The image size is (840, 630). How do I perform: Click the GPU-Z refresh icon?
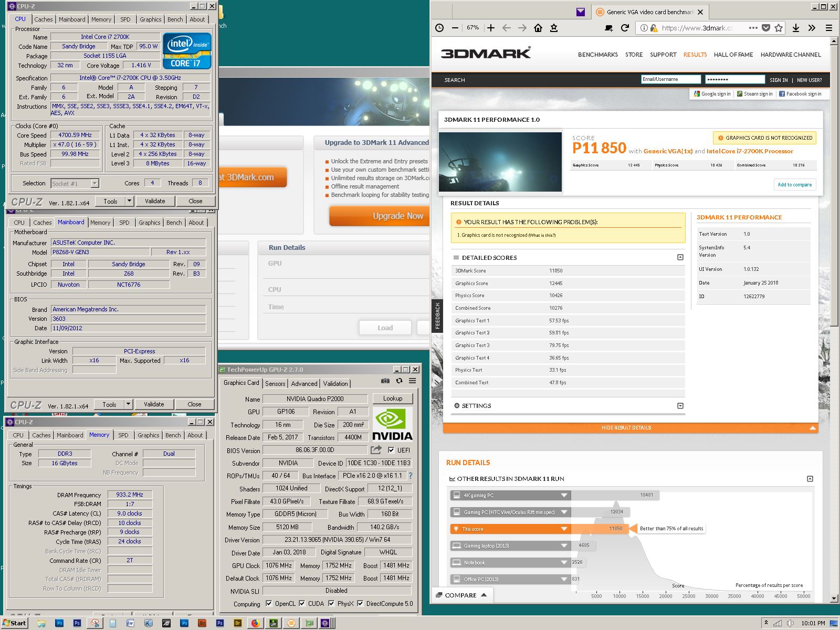click(x=399, y=381)
